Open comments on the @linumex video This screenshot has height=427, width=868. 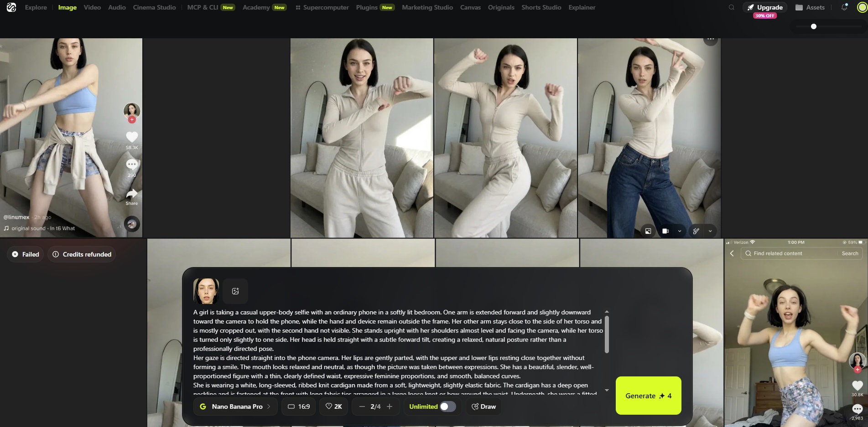(x=132, y=165)
